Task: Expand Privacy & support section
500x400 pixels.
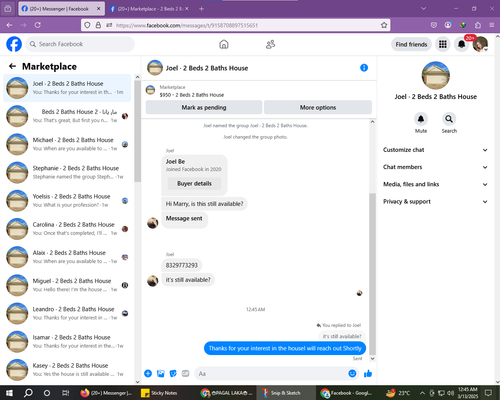Action: [x=435, y=202]
